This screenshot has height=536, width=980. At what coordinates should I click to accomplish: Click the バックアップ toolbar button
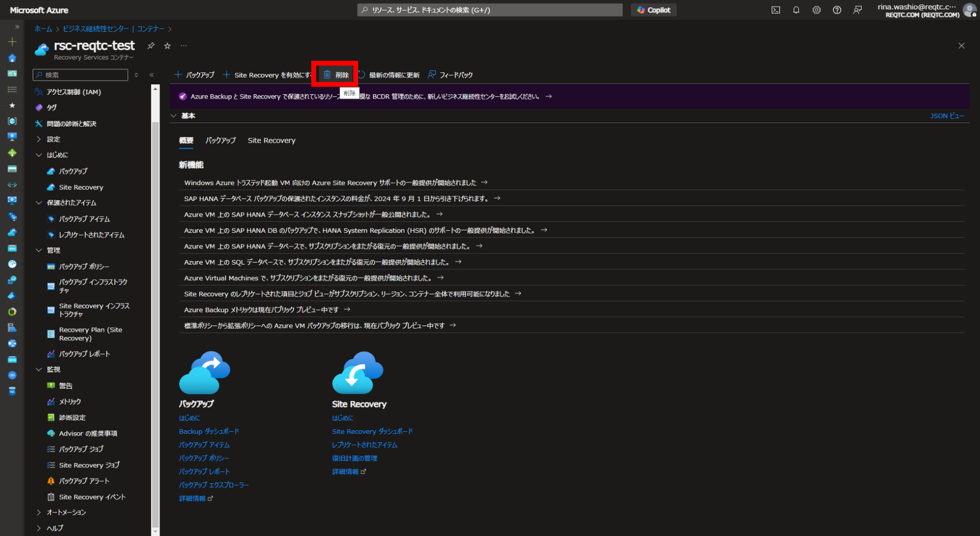point(194,75)
